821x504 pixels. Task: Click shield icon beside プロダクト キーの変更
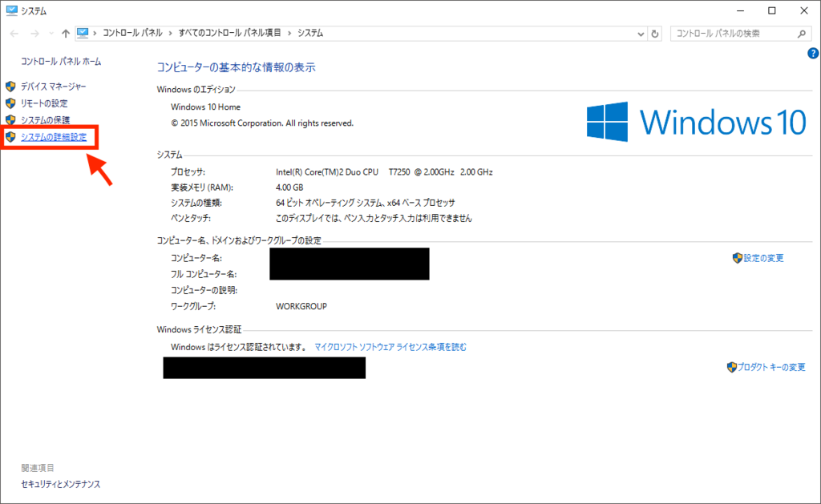tap(731, 368)
